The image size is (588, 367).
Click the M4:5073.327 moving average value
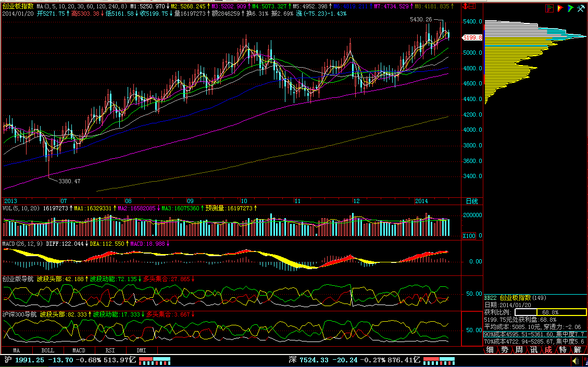coord(270,6)
